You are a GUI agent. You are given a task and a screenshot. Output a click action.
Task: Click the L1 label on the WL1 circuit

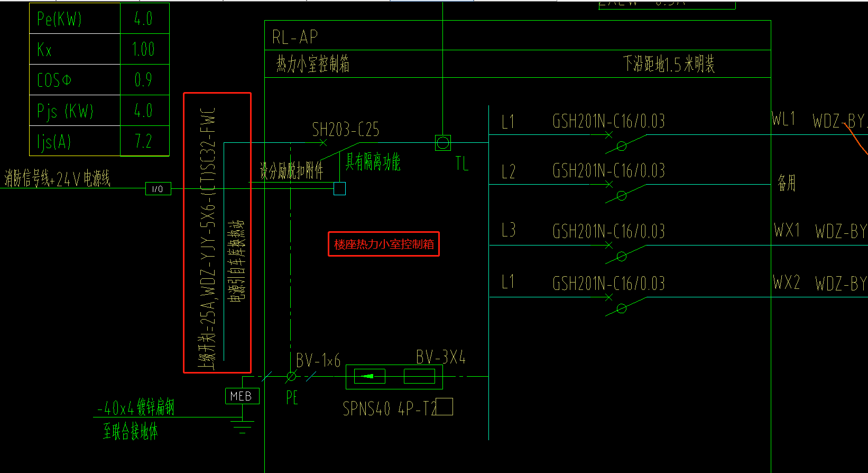[x=508, y=122]
